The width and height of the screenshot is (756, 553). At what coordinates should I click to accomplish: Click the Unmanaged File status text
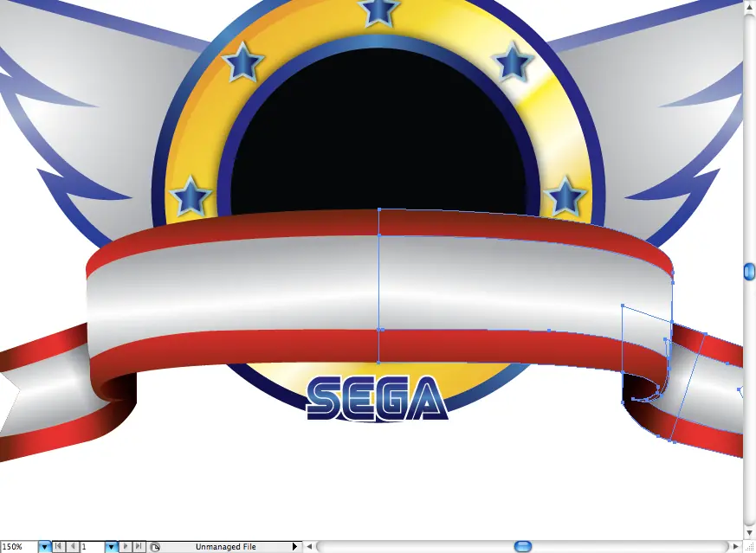226,547
